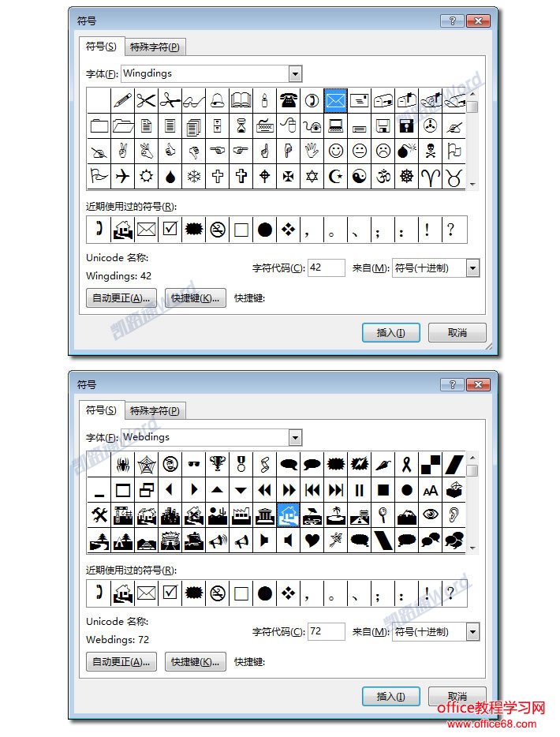Open 快捷键 settings in Wingdings dialog
This screenshot has height=737, width=560.
point(196,298)
